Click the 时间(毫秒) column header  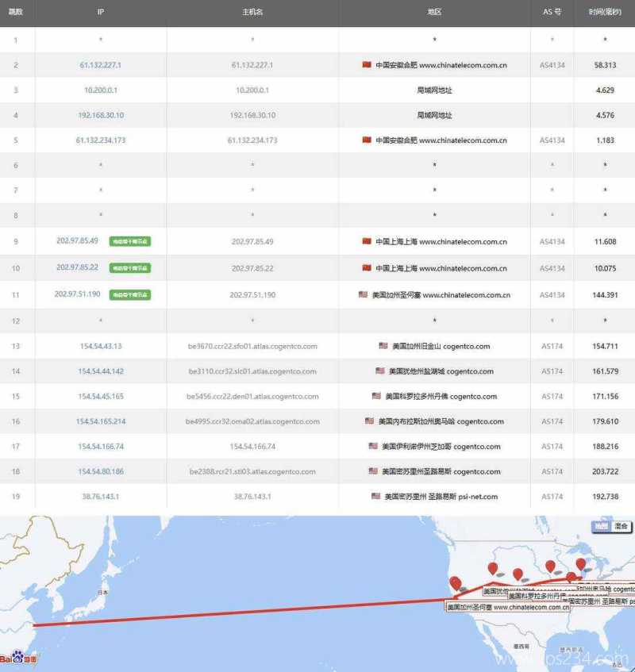click(606, 13)
